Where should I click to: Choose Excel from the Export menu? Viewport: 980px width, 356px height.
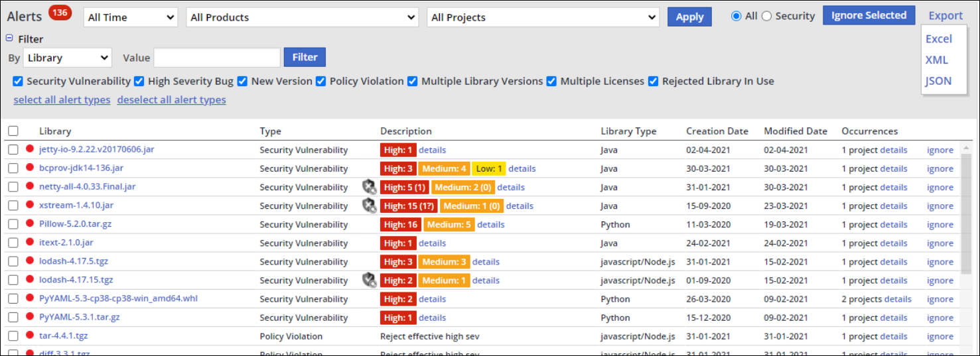coord(938,38)
